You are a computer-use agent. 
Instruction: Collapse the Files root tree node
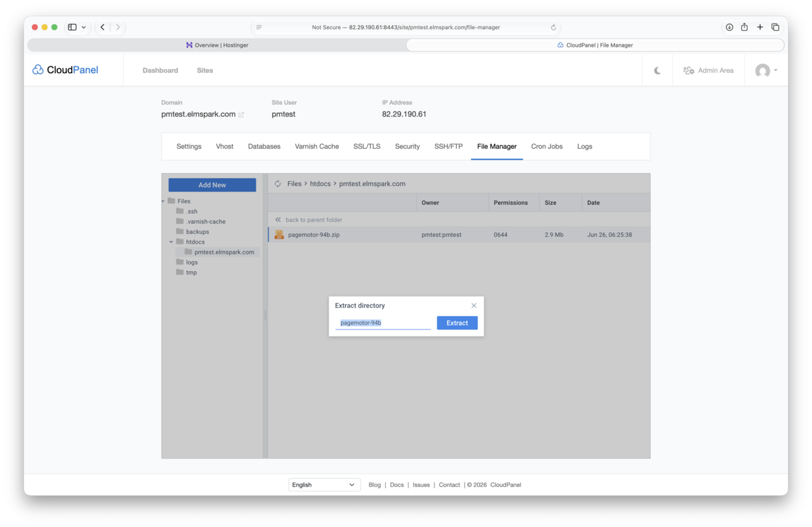(x=164, y=201)
